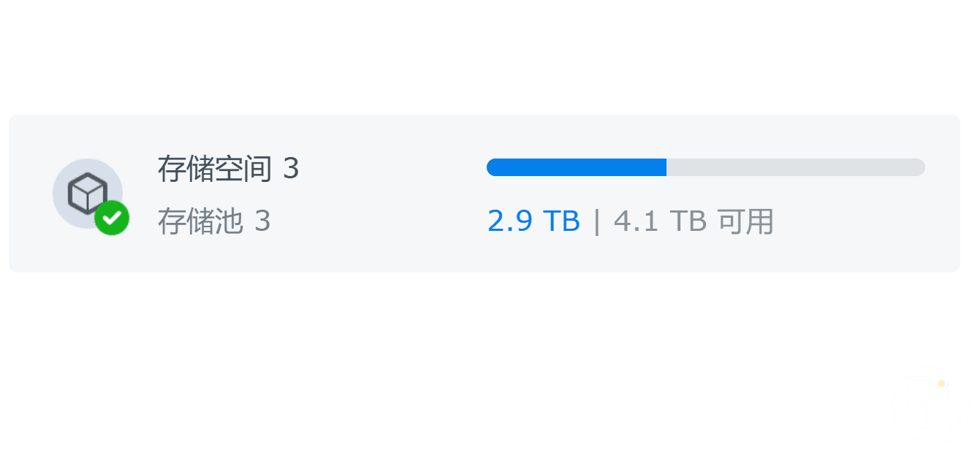Click the blank white area above the card
Screen dimensions: 980x453
pos(490,55)
